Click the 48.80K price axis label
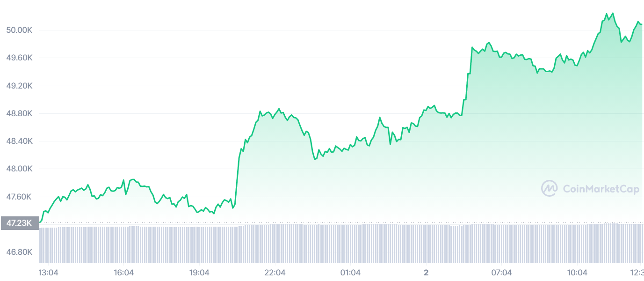The image size is (644, 281). point(19,113)
